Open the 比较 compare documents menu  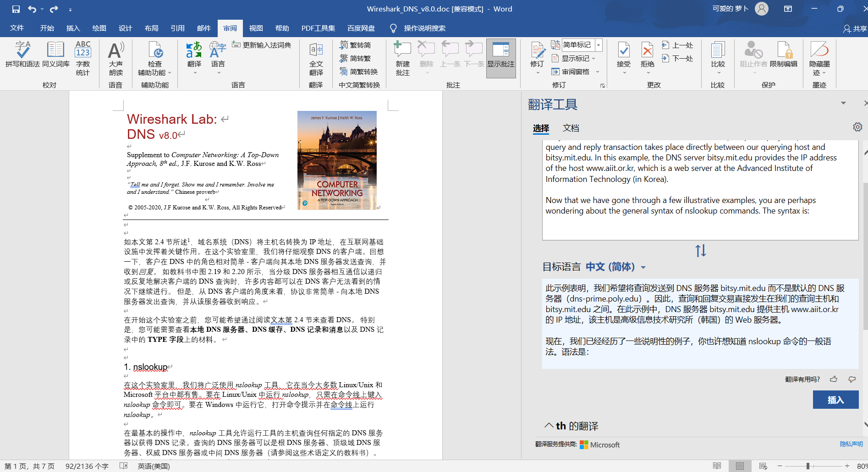718,59
